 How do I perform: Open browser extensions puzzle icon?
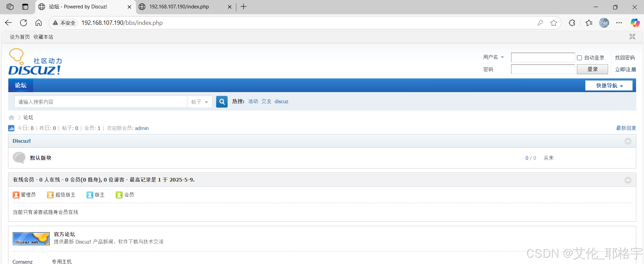point(572,23)
